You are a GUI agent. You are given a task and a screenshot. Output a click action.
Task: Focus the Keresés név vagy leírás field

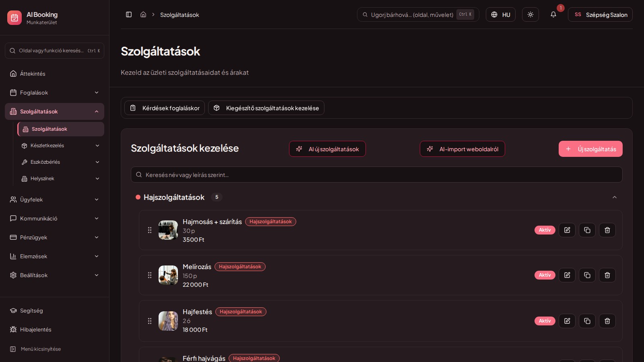tap(377, 175)
